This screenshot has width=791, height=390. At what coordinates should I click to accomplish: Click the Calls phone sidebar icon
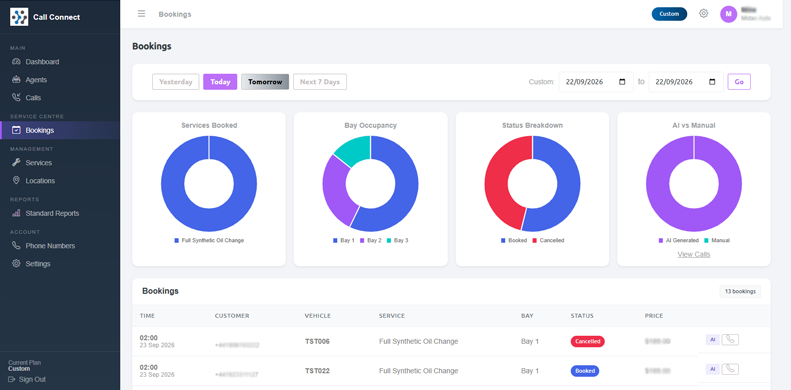(16, 97)
